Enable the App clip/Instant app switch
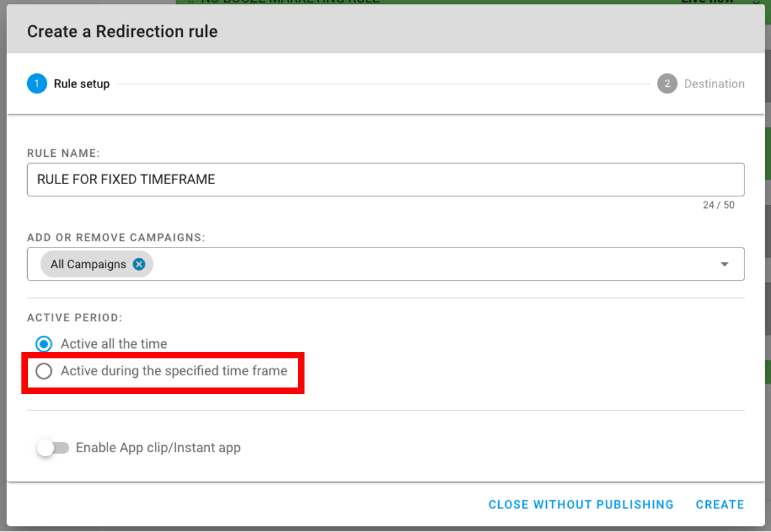771x532 pixels. coord(53,448)
